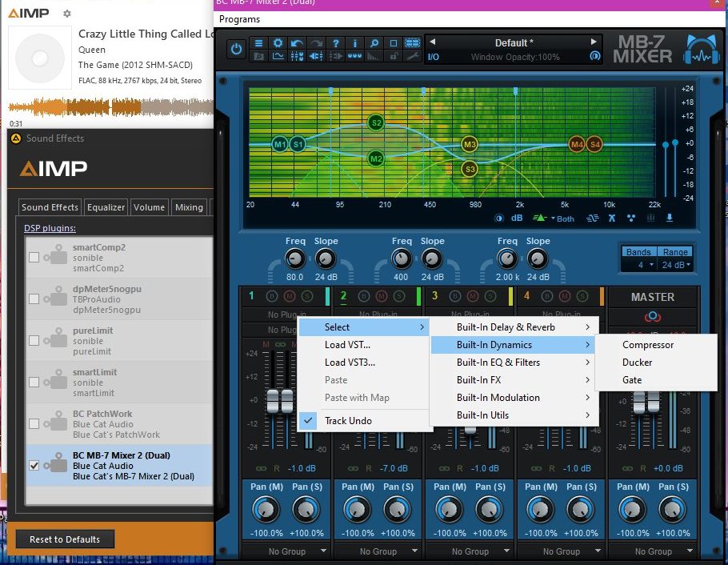Viewport: 728px width, 565px height.
Task: Click the dimmed padlock icon in toolbar
Action: pos(394,56)
